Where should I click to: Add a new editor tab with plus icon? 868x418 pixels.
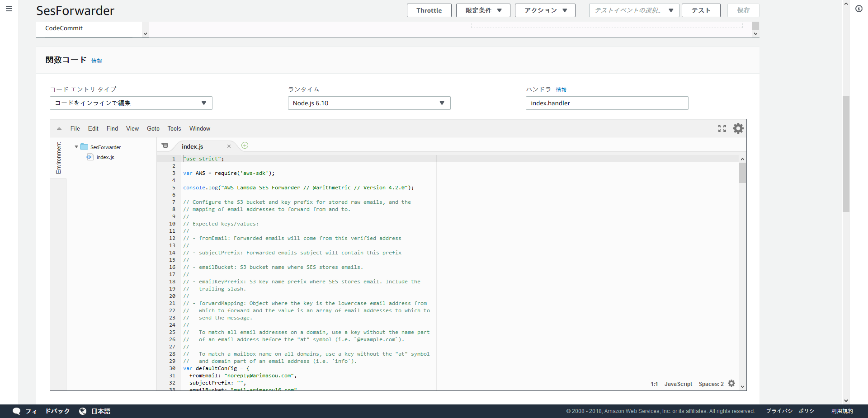(x=245, y=146)
